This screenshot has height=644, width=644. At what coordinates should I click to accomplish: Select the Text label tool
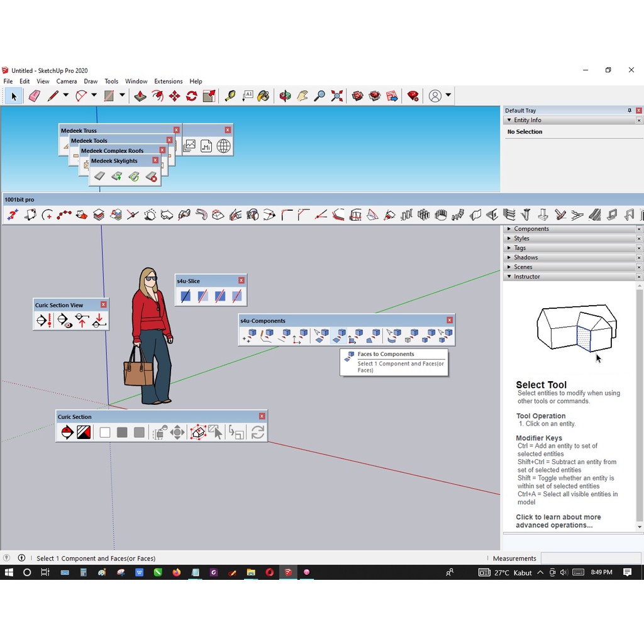point(247,96)
